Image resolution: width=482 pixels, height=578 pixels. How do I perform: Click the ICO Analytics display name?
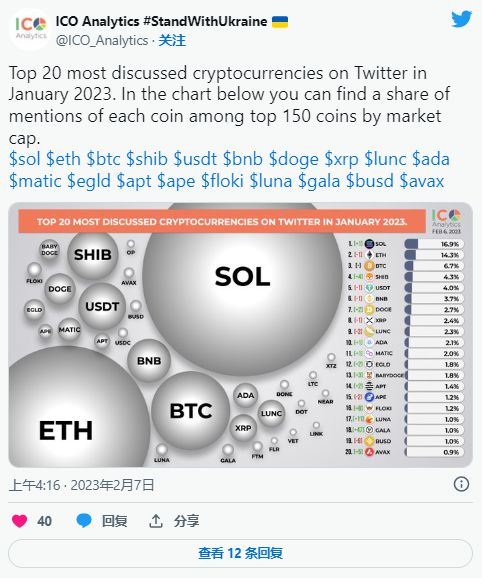coord(161,21)
